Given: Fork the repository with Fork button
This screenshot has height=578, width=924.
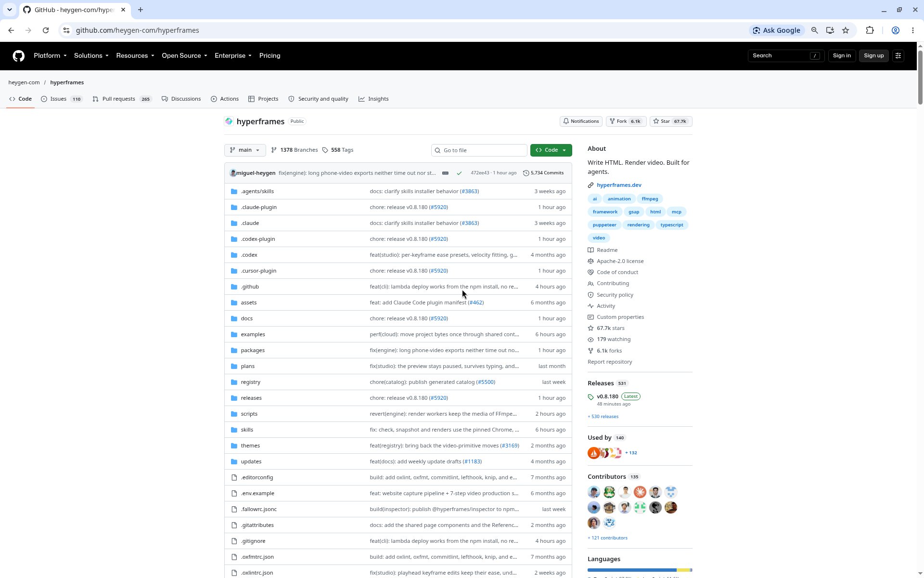Looking at the screenshot, I should click(x=626, y=121).
